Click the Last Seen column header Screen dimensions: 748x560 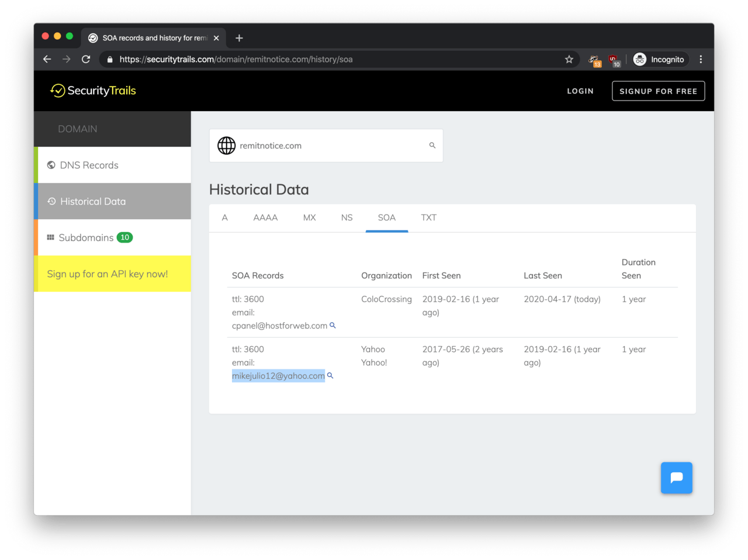[543, 275]
